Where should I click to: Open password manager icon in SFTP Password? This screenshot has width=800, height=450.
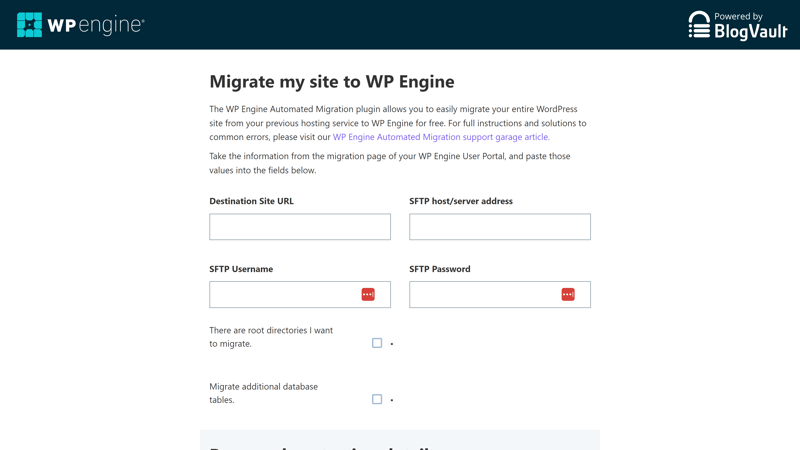coord(568,294)
